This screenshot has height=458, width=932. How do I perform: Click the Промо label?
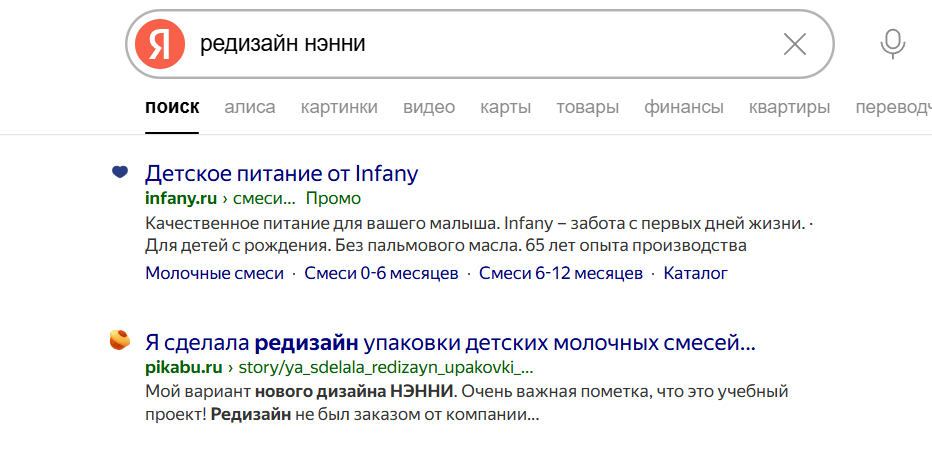tap(333, 198)
